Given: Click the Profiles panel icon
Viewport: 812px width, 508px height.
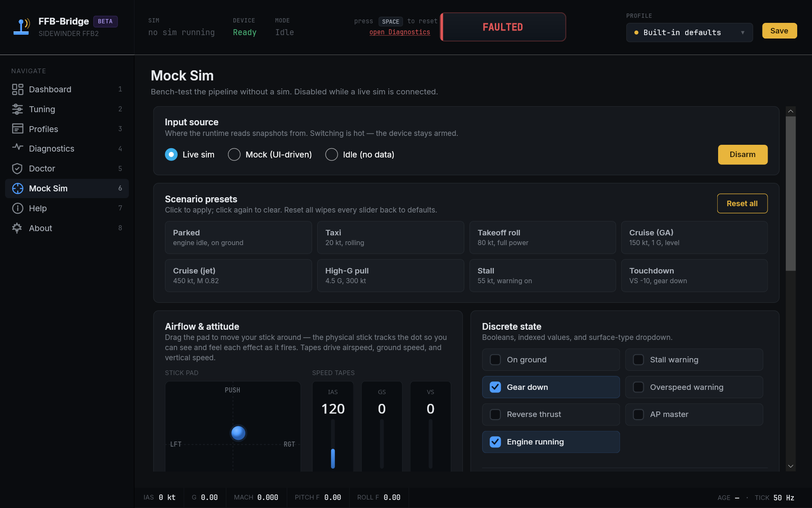Looking at the screenshot, I should pos(17,129).
